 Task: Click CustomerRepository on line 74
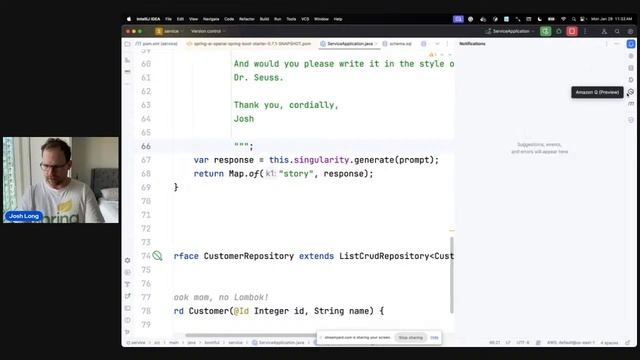pyautogui.click(x=249, y=256)
